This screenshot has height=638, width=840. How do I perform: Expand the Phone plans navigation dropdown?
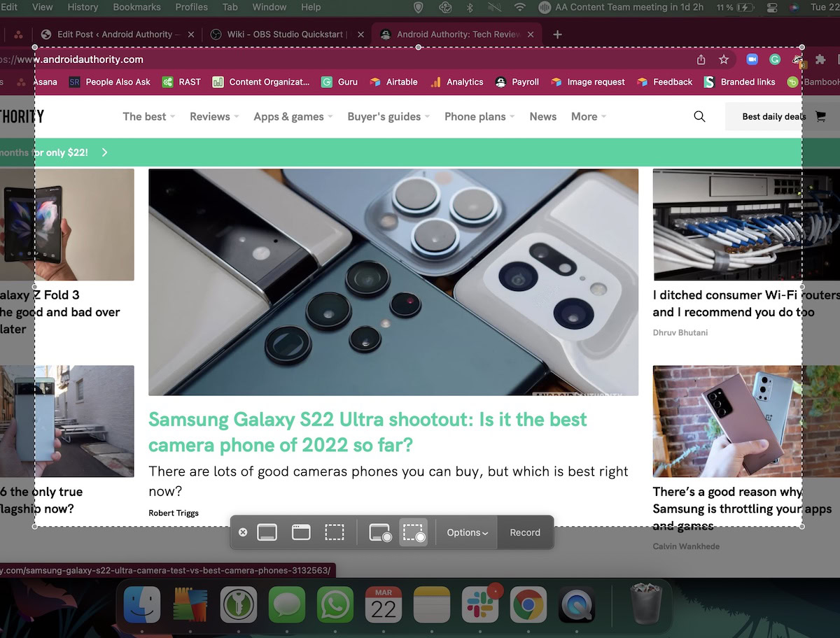pos(479,117)
